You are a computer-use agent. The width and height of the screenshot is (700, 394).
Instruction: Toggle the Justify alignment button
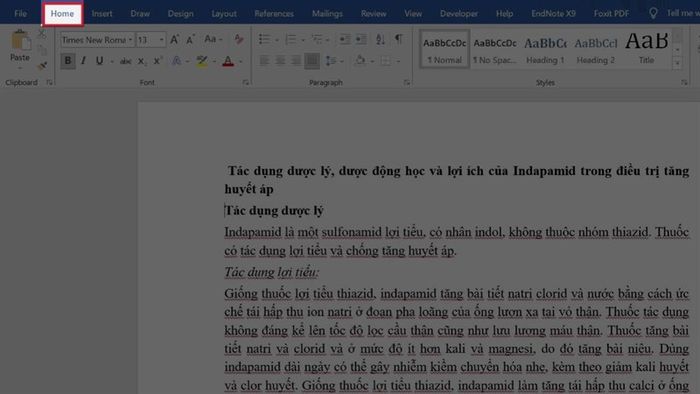pos(312,61)
